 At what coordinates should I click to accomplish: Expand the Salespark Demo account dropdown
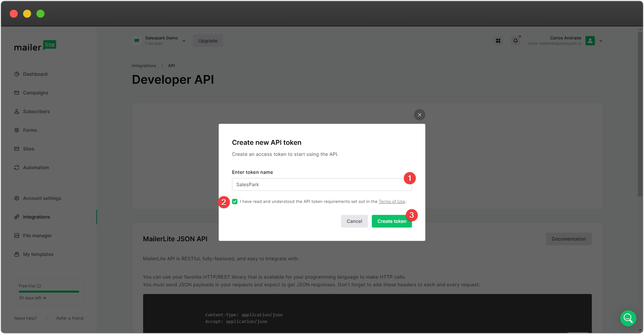(x=184, y=41)
